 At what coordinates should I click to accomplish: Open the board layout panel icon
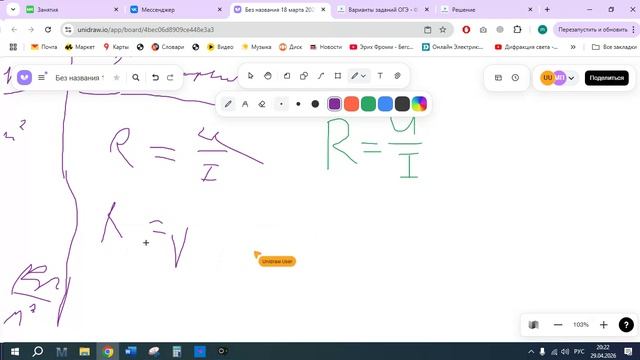click(x=498, y=78)
